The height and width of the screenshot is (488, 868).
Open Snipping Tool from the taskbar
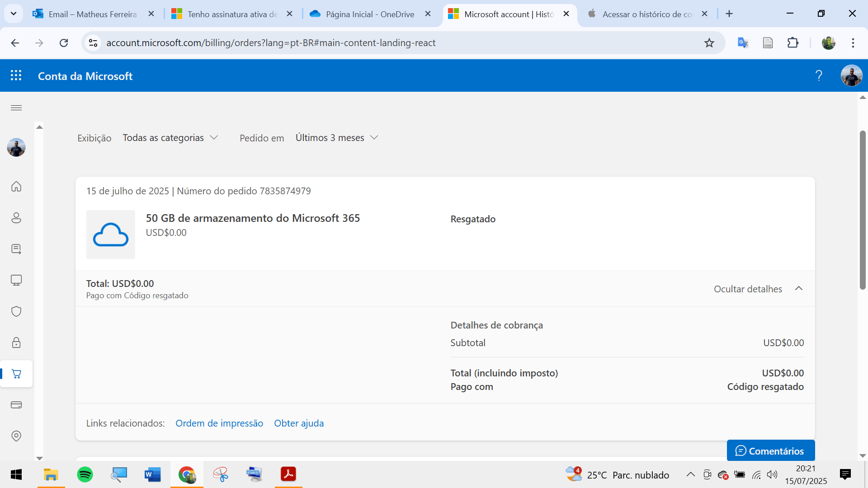221,474
